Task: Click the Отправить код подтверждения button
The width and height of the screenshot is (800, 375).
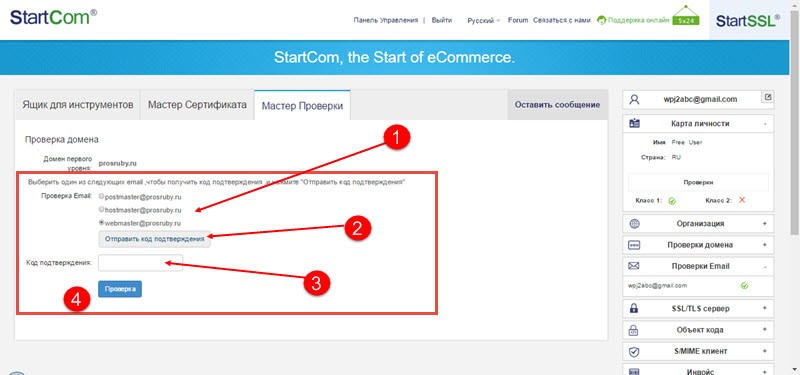Action: (x=155, y=238)
